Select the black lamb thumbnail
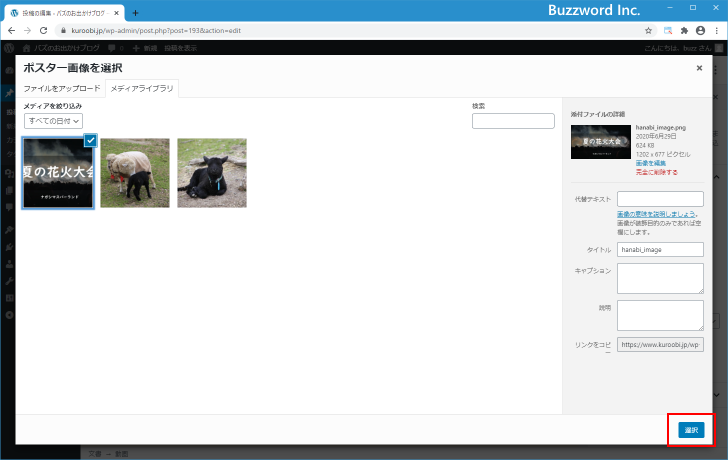The width and height of the screenshot is (728, 460). pos(211,173)
